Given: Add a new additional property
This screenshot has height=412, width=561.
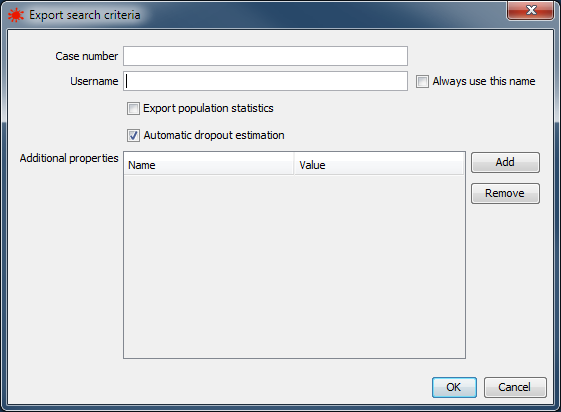Looking at the screenshot, I should (505, 162).
